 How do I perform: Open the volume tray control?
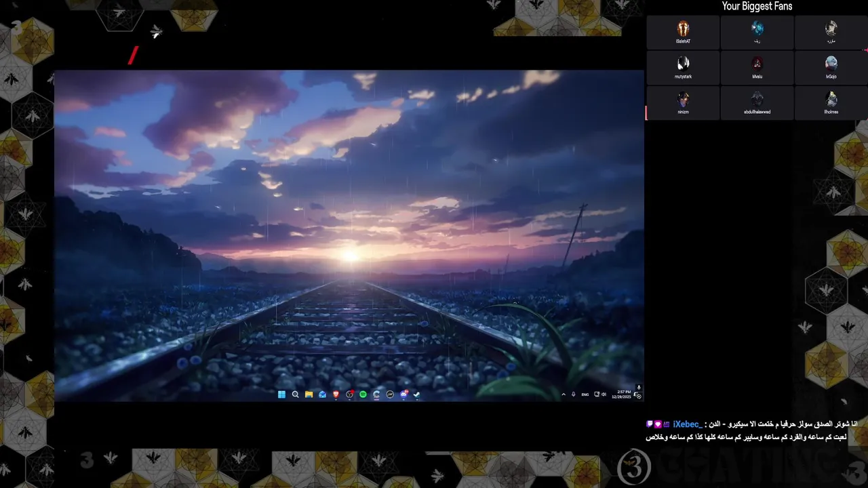[x=604, y=394]
